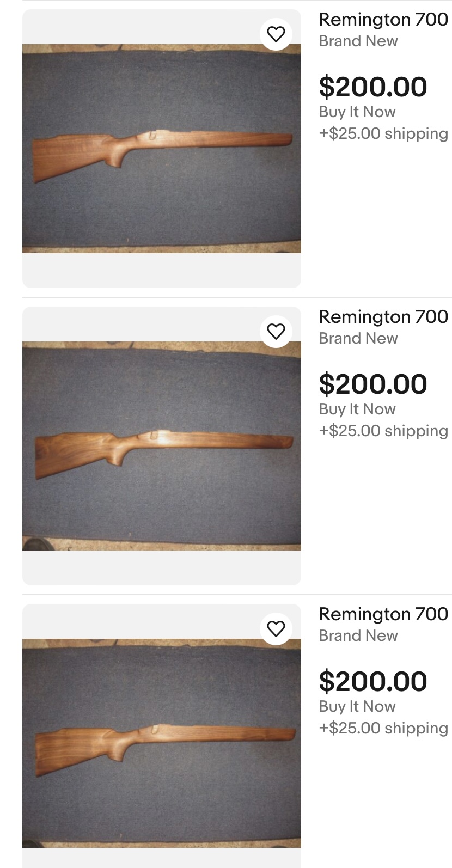Select the third listing's Remington 700 title
The width and height of the screenshot is (452, 868).
pos(383,614)
